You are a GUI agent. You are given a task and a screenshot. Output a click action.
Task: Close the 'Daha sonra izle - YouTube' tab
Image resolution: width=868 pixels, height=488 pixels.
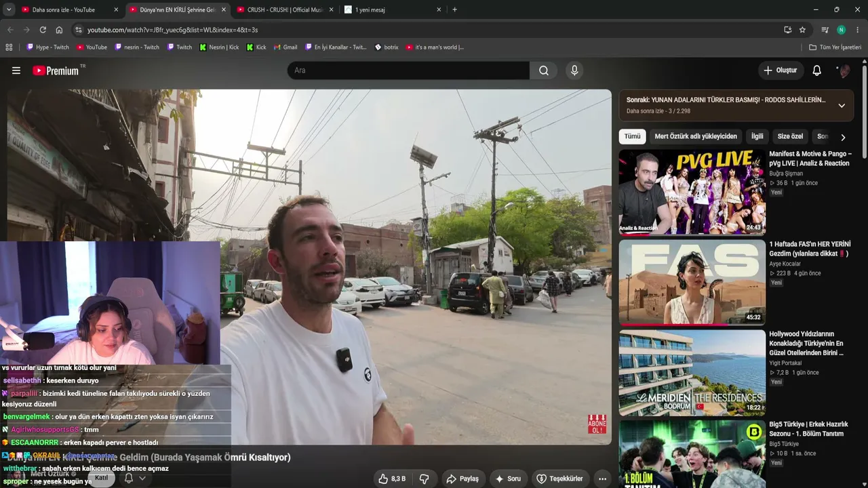(116, 9)
